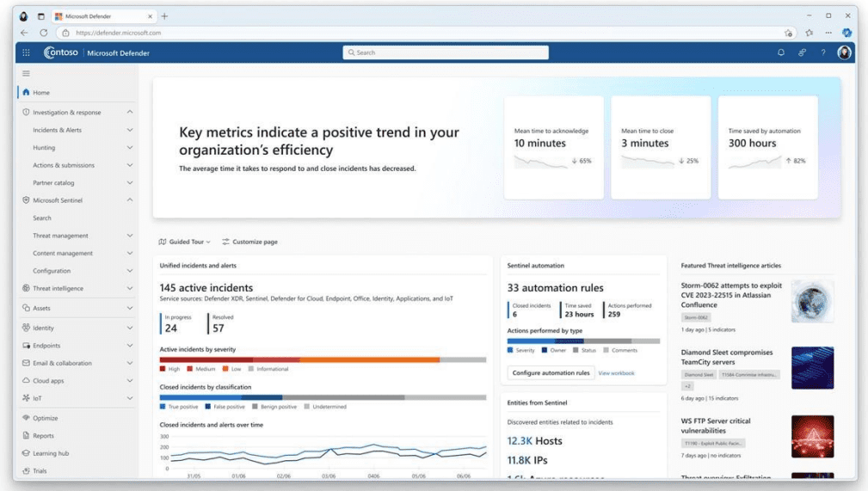
Task: Click the Diamond Sleet article thumbnail
Action: pyautogui.click(x=812, y=368)
